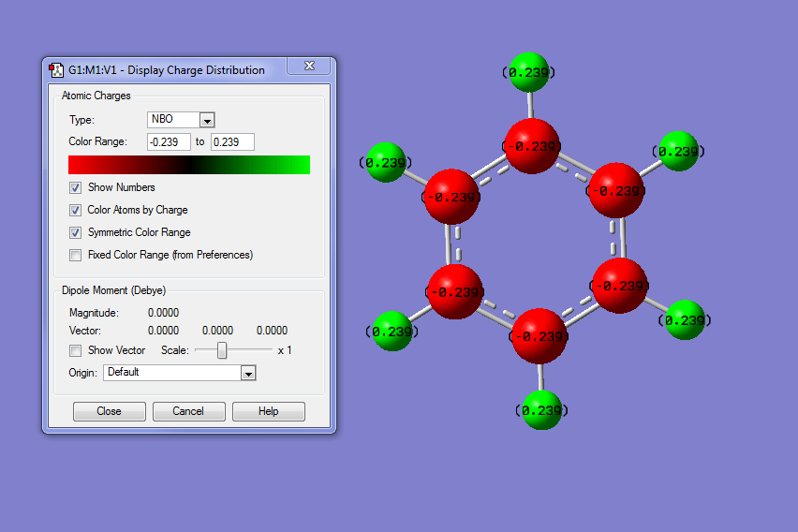Disable Symmetric Color Range checkbox

pos(75,232)
